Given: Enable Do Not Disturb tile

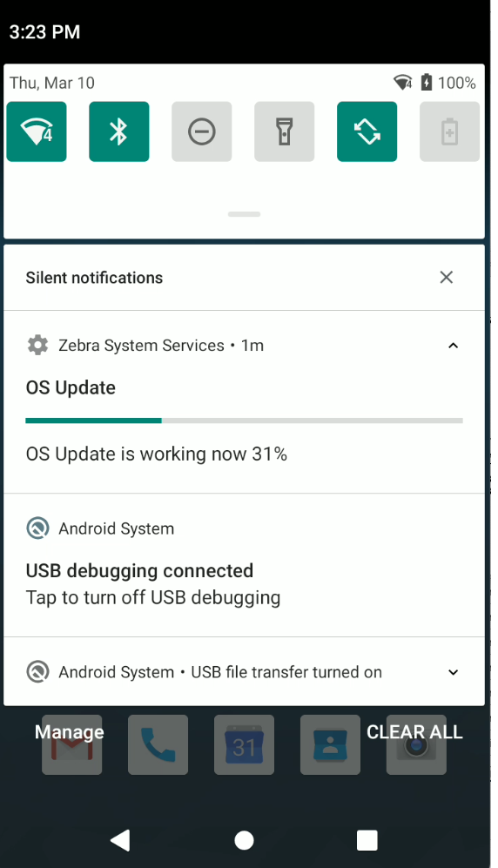Looking at the screenshot, I should 201,131.
